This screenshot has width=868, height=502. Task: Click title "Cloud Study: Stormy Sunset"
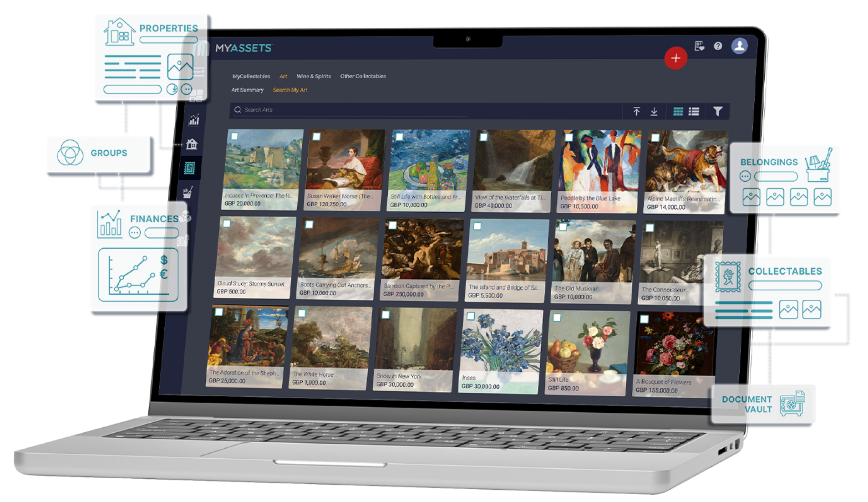[x=251, y=284]
